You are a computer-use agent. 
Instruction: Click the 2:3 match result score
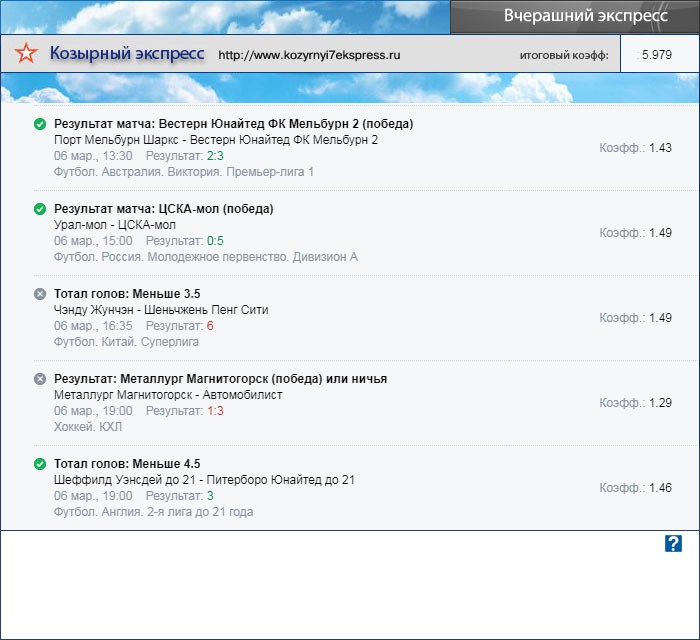(215, 156)
